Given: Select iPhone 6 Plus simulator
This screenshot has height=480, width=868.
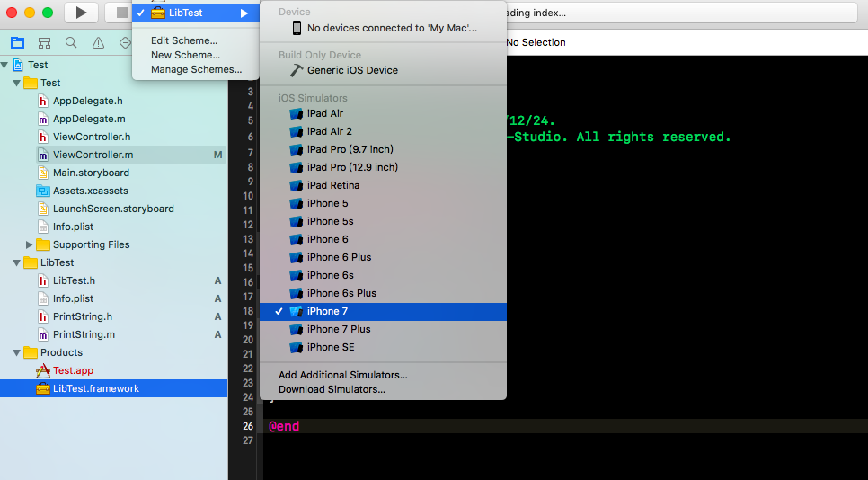Looking at the screenshot, I should pos(383,257).
